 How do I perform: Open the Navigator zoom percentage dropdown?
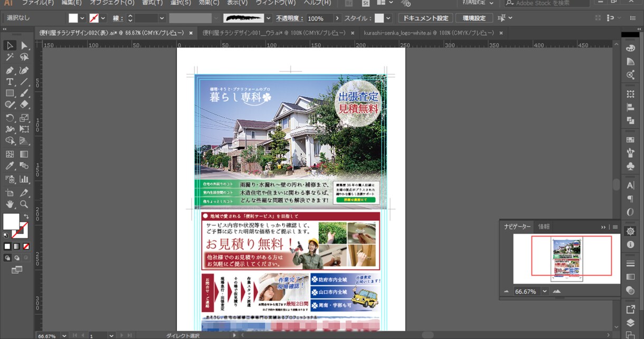tap(544, 291)
